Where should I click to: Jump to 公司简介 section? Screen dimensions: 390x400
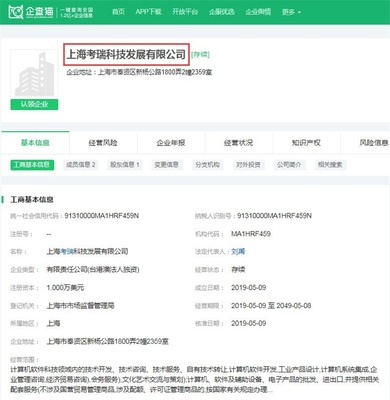point(289,165)
